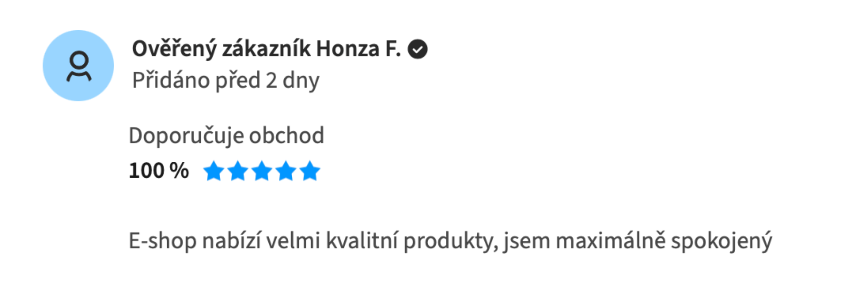Click the word "maximálně" in the review
This screenshot has width=868, height=287.
[x=610, y=241]
